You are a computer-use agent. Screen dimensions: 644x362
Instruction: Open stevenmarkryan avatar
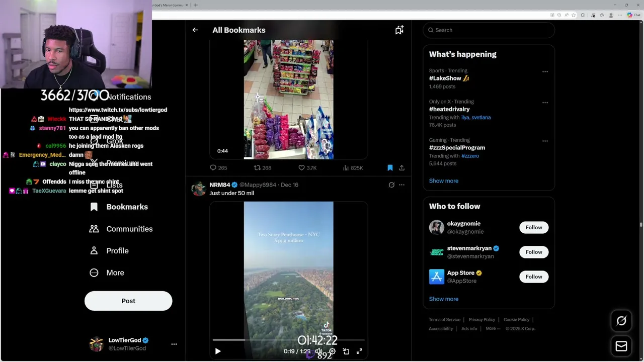(x=437, y=252)
